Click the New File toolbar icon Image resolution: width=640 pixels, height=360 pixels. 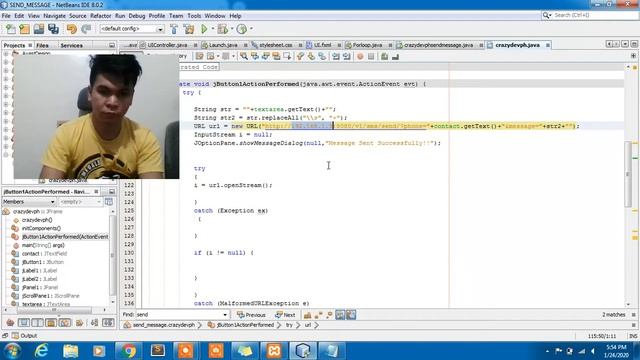coord(11,29)
